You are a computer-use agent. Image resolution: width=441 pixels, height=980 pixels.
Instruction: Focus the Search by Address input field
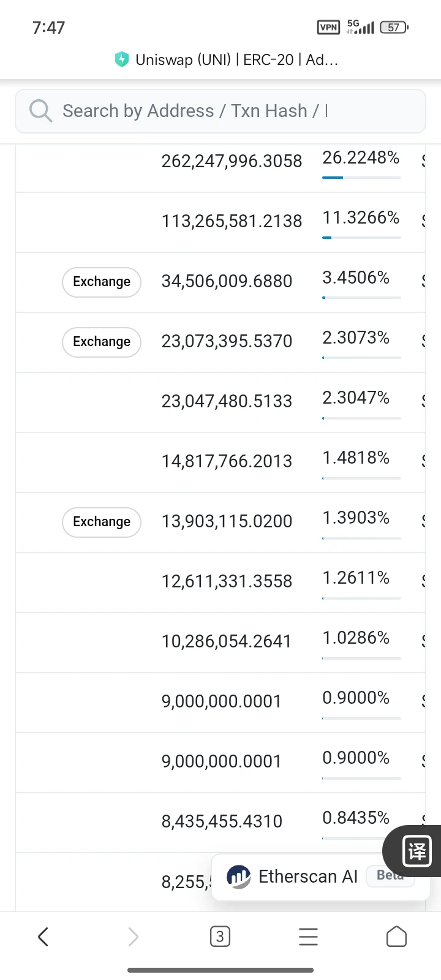221,111
